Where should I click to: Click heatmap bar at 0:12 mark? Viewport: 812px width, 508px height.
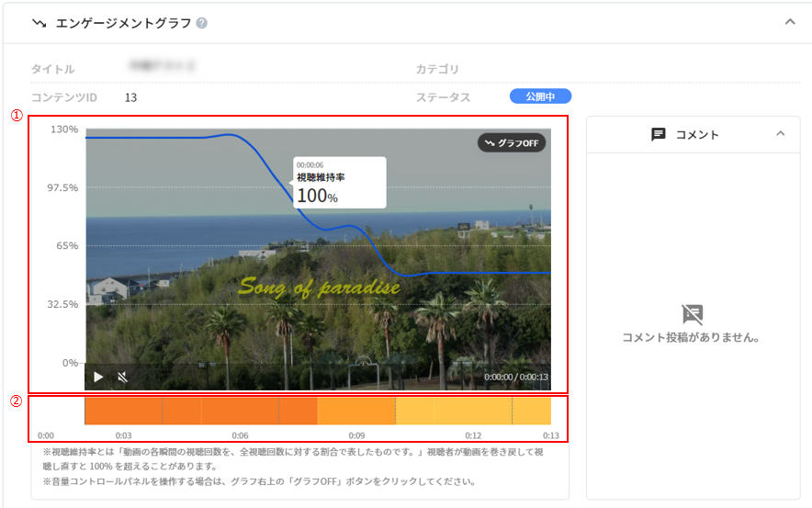click(x=473, y=411)
